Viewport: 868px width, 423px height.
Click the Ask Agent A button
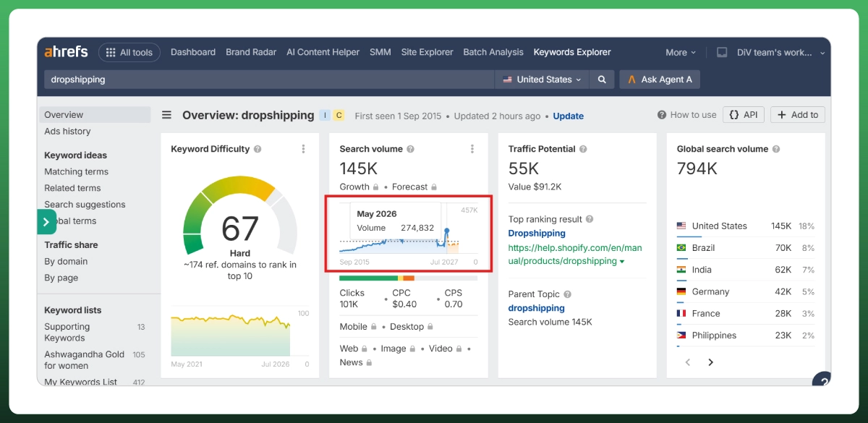pos(660,80)
